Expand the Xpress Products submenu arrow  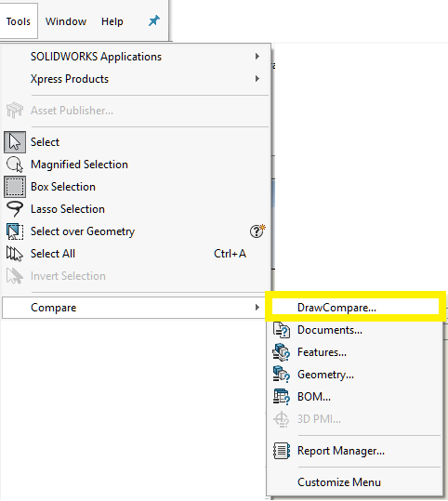(x=257, y=79)
